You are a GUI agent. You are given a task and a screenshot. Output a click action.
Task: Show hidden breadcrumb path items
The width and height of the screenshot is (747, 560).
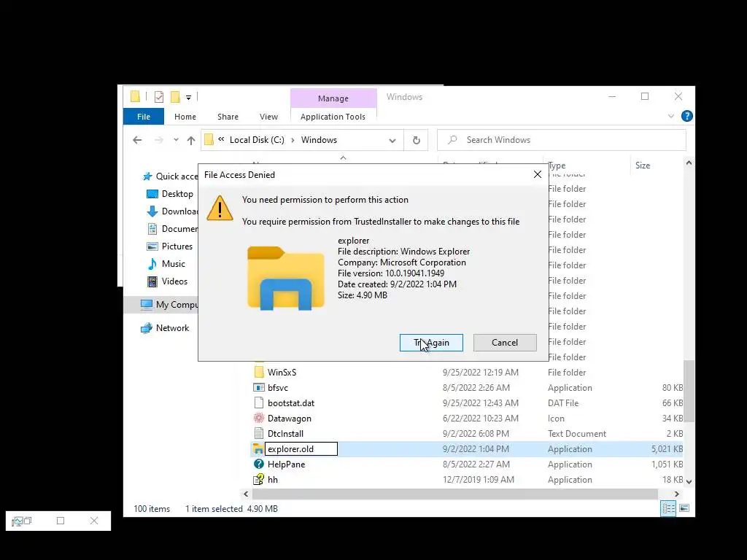click(x=221, y=139)
